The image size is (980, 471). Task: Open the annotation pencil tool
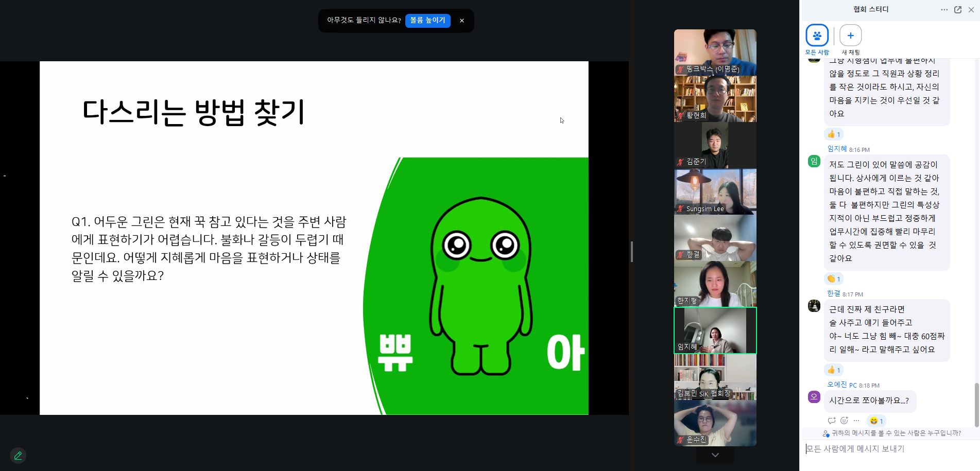click(18, 456)
